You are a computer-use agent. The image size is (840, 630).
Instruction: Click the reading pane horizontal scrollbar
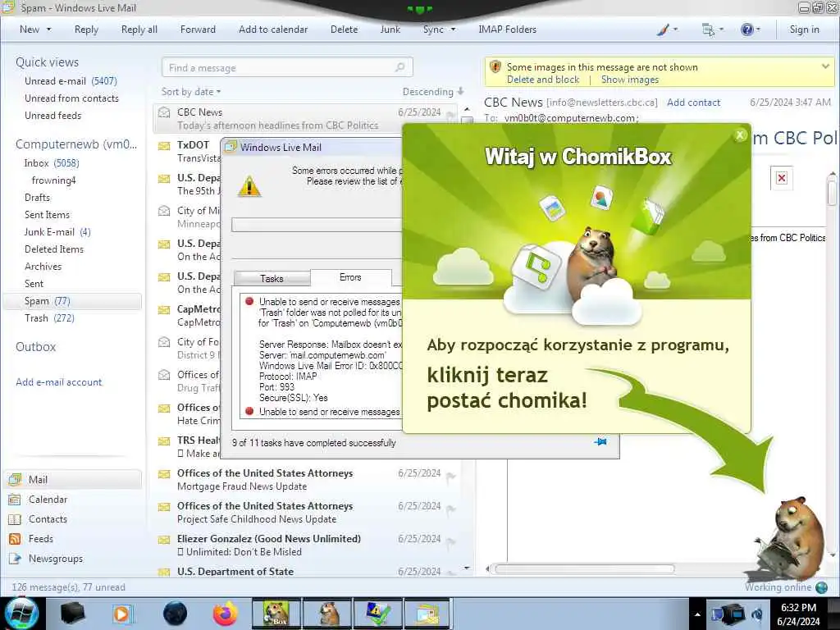point(584,568)
